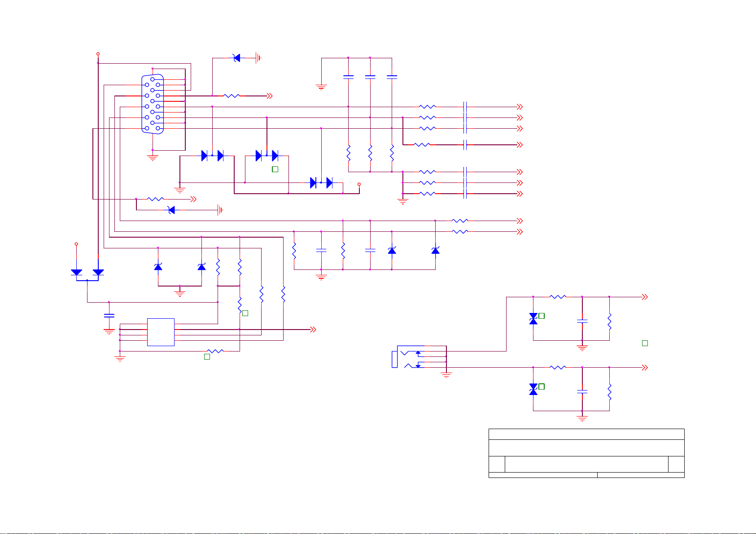Select the bidirectional TVS diode on the lower audio channel
756x534 pixels.
click(533, 389)
